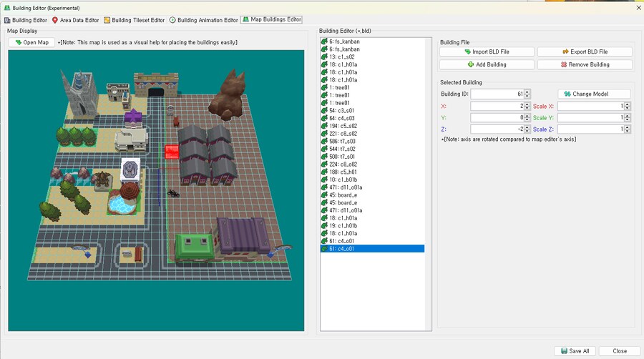
Task: Click the icon beside '64: c4_s03'
Action: tap(324, 118)
